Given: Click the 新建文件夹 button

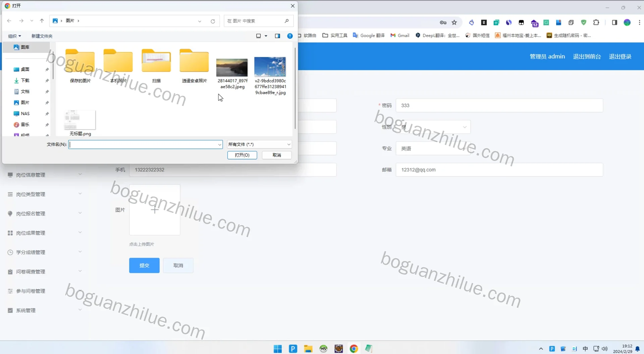Looking at the screenshot, I should 42,36.
